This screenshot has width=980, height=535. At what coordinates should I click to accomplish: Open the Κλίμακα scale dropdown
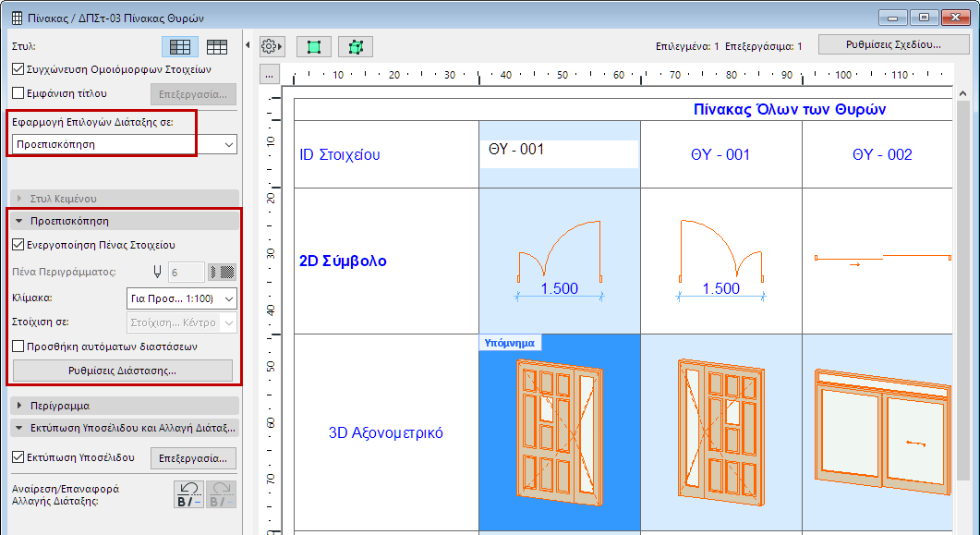pyautogui.click(x=181, y=298)
